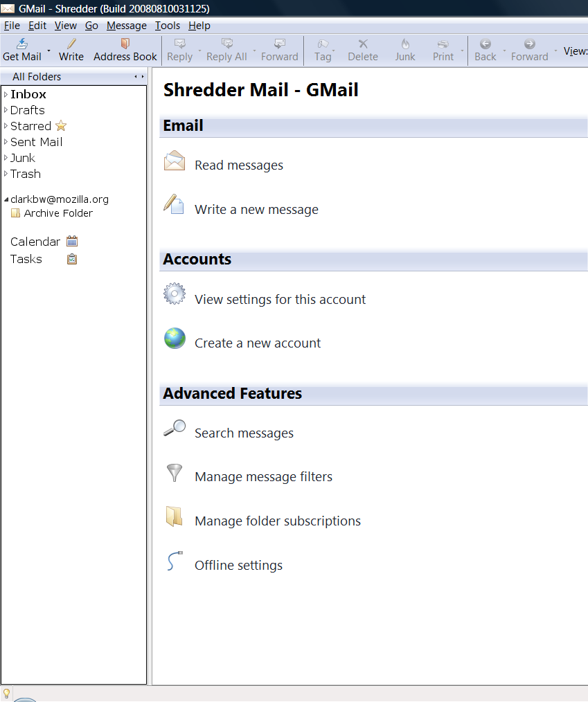Select the Sent Mail folder

point(36,142)
